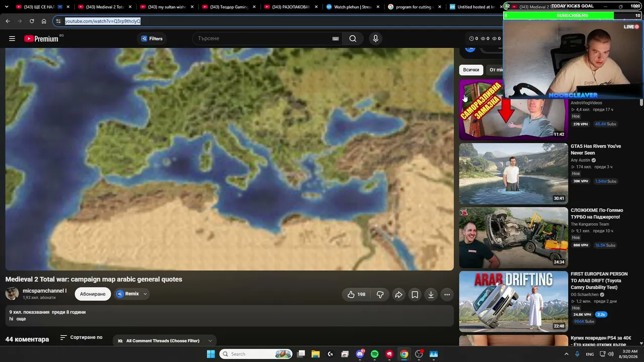The height and width of the screenshot is (362, 644).
Task: Share the video via arrow icon
Action: coord(398,295)
